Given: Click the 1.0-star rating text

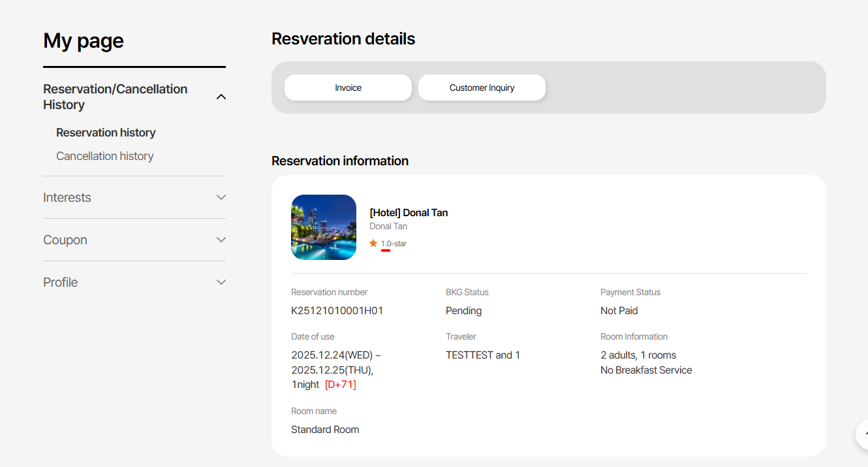Looking at the screenshot, I should (394, 244).
